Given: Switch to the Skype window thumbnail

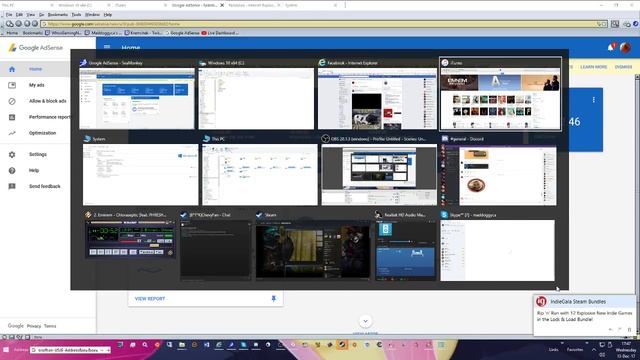Looking at the screenshot, I should pyautogui.click(x=498, y=250).
